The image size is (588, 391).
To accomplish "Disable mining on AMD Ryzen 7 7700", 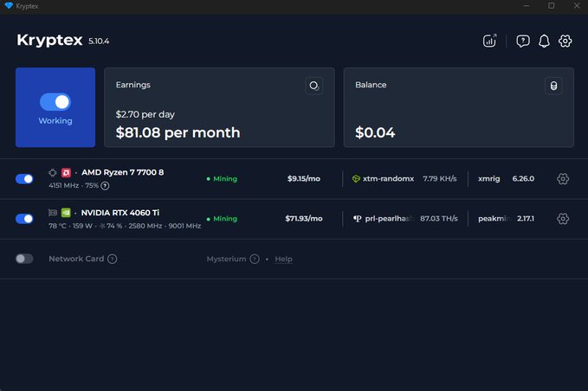I will pyautogui.click(x=24, y=179).
